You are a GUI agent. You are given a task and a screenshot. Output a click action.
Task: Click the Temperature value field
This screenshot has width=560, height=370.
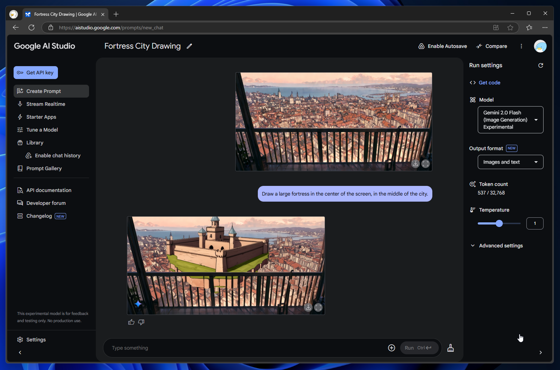535,224
